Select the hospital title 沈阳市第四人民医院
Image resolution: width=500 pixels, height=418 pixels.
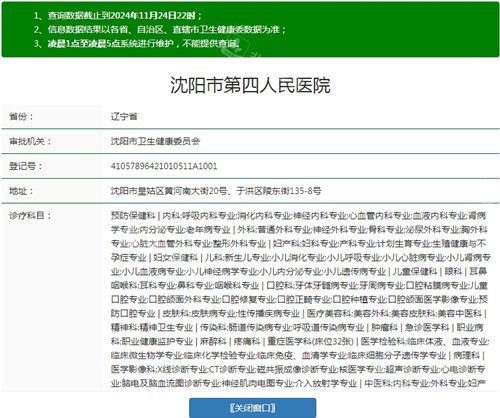point(250,85)
